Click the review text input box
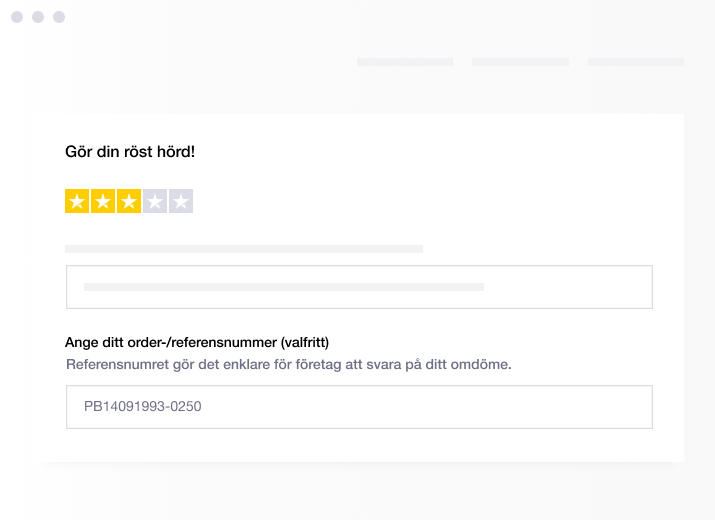 pyautogui.click(x=359, y=287)
